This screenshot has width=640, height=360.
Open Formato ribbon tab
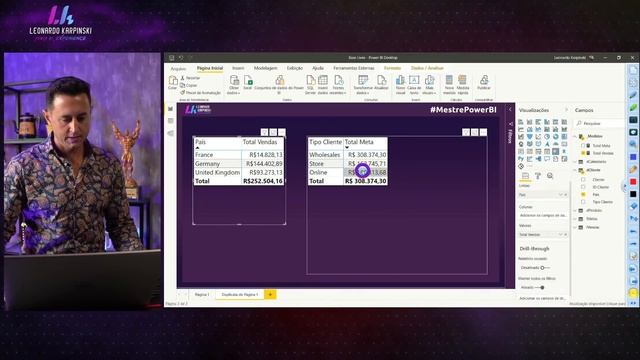[x=393, y=68]
